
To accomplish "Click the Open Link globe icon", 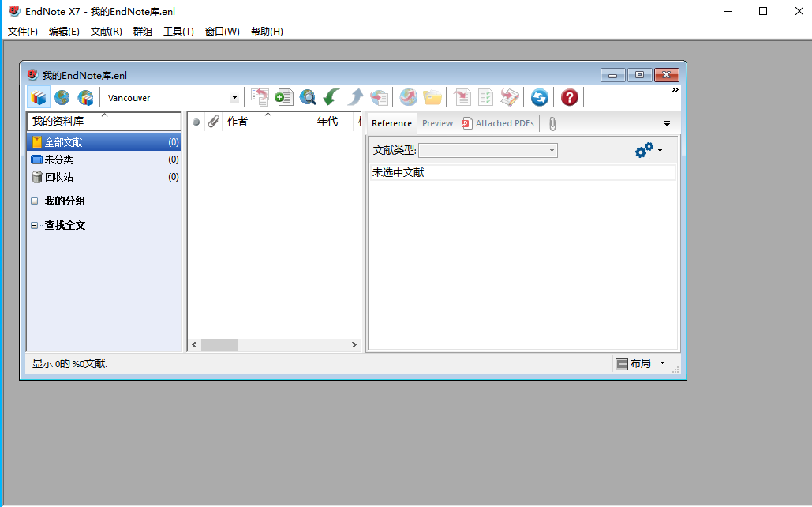I will (x=408, y=97).
